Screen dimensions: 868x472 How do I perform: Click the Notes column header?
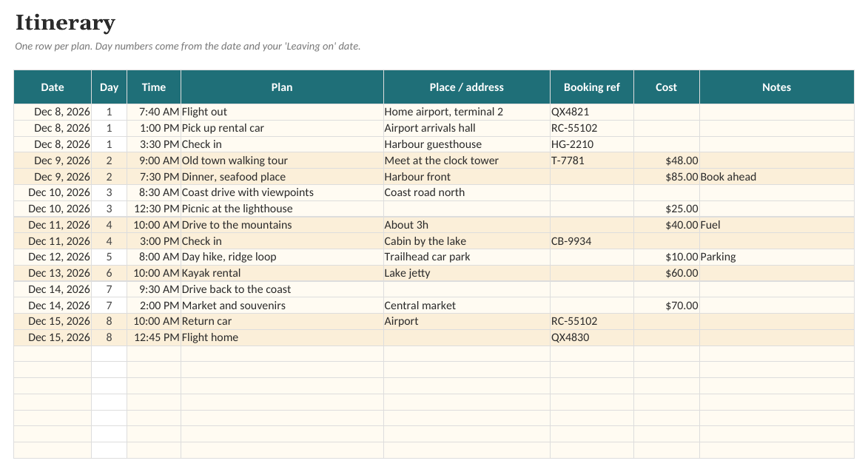(x=777, y=87)
